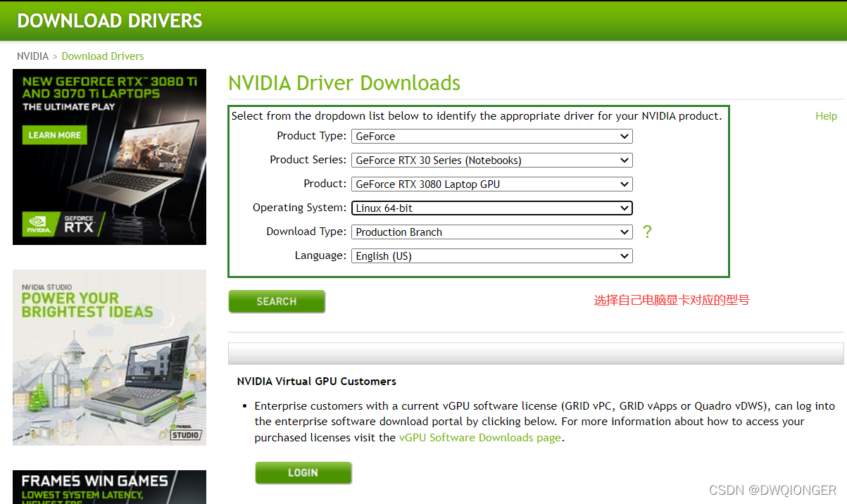Open the Help link

pos(826,116)
